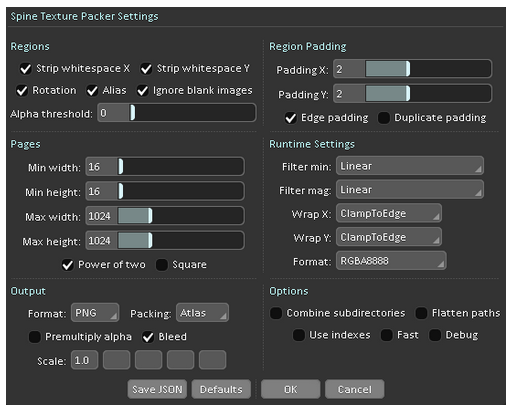Enable Premultiply alpha checkbox
Image resolution: width=516 pixels, height=414 pixels.
[34, 337]
